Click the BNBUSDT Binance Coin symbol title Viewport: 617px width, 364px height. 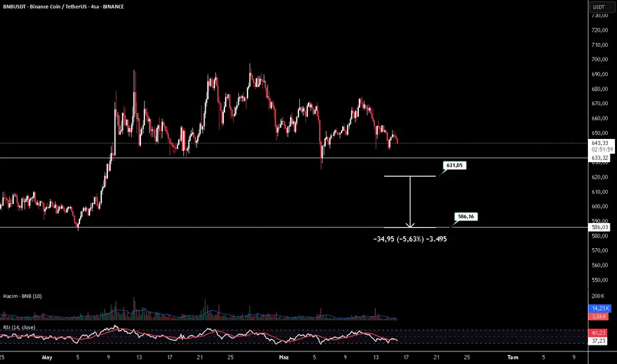point(64,7)
